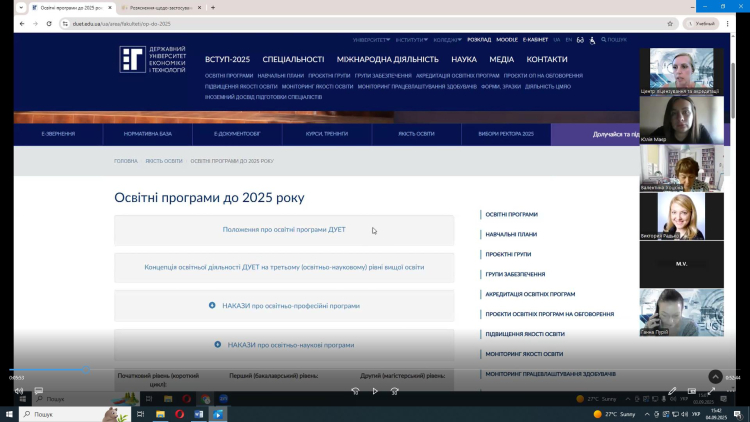Viewport: 750px width, 422px height.
Task: Expand the НАКАЗИ про освітньо-професійні програми section
Action: pos(284,305)
